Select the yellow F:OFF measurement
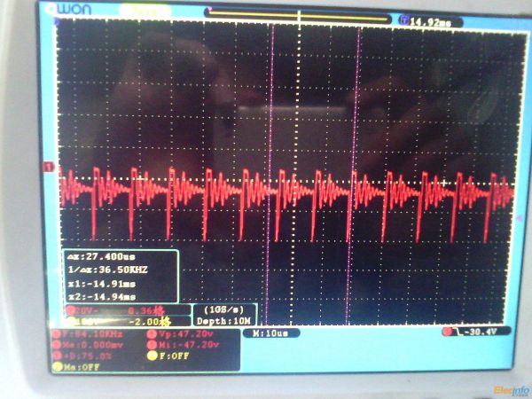This screenshot has width=532, height=399. coord(174,356)
